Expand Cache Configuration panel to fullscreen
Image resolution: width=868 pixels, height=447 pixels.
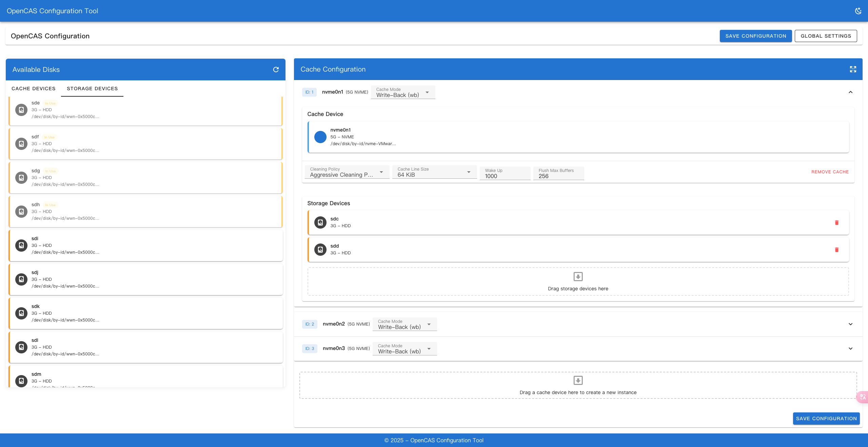coord(853,69)
